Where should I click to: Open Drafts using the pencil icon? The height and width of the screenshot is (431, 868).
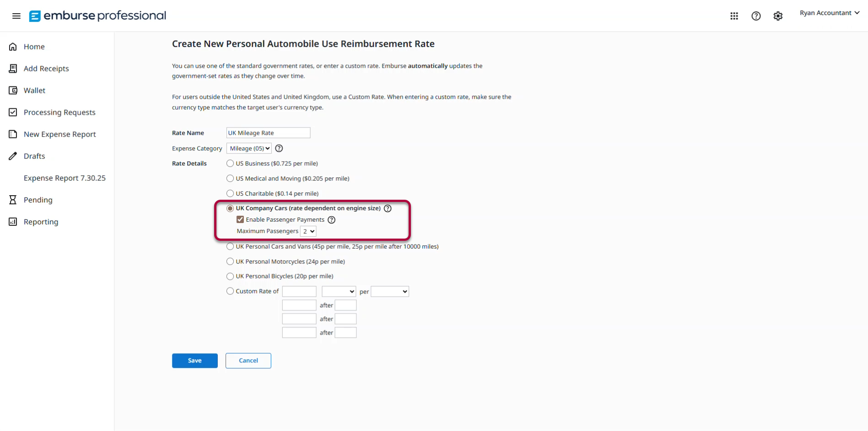pyautogui.click(x=13, y=156)
